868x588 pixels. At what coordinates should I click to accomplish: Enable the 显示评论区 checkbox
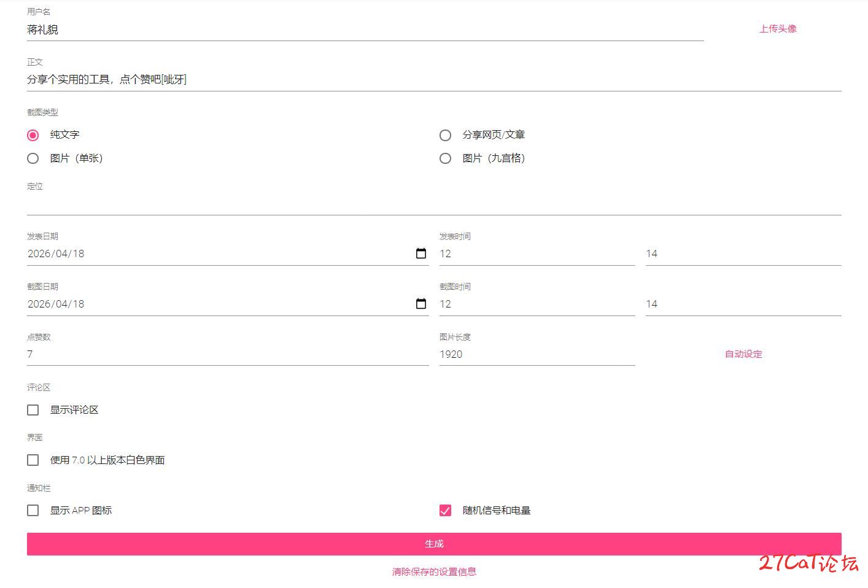(33, 410)
